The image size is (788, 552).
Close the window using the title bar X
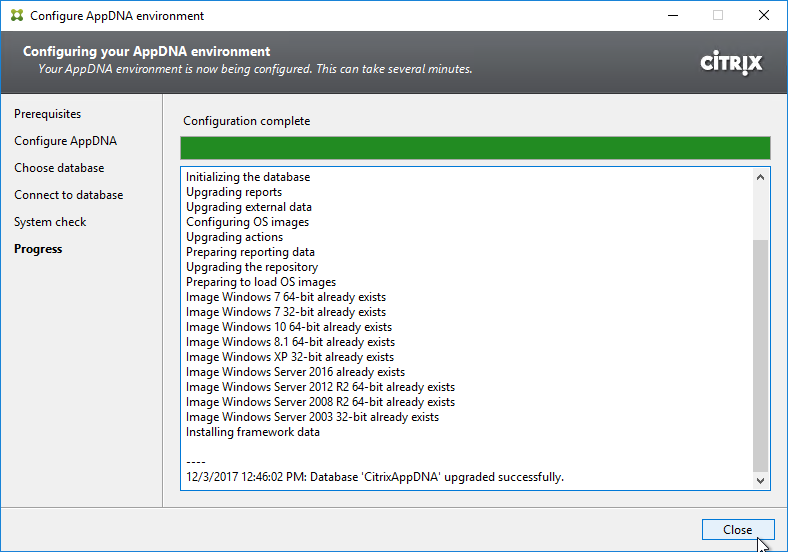(x=763, y=16)
